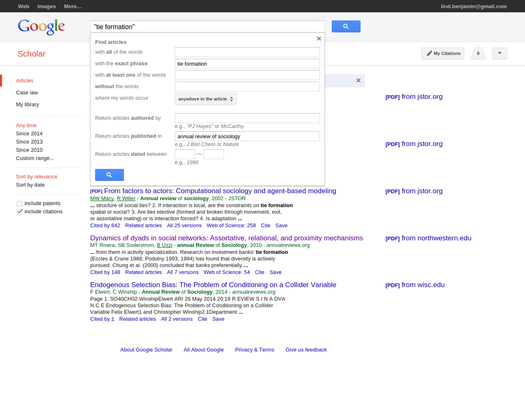Click the published in field with annual review
Screen dimensions: 525x420
click(247, 136)
